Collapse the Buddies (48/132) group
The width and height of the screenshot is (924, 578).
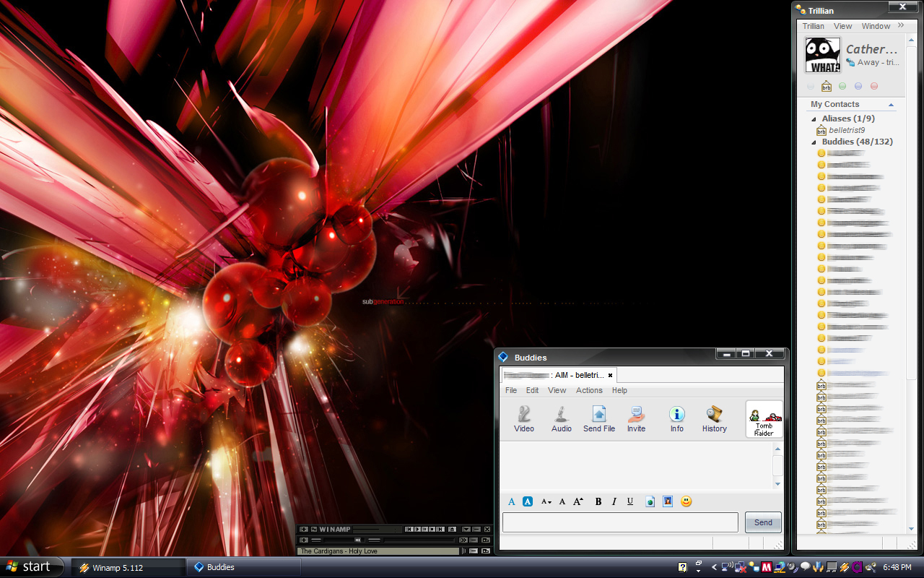click(x=814, y=142)
